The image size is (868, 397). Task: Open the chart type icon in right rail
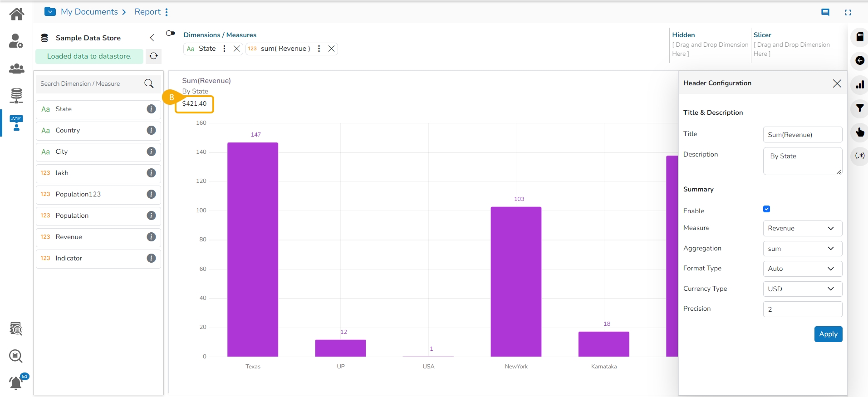point(859,84)
